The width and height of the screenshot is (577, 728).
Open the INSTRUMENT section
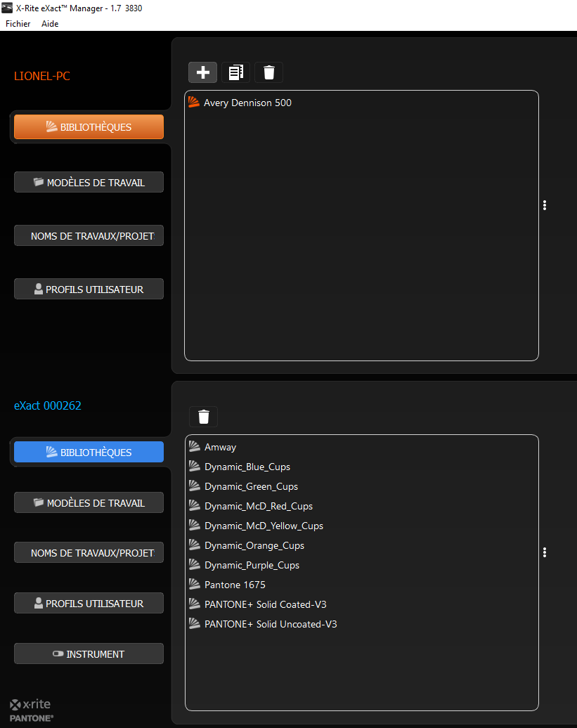(89, 654)
